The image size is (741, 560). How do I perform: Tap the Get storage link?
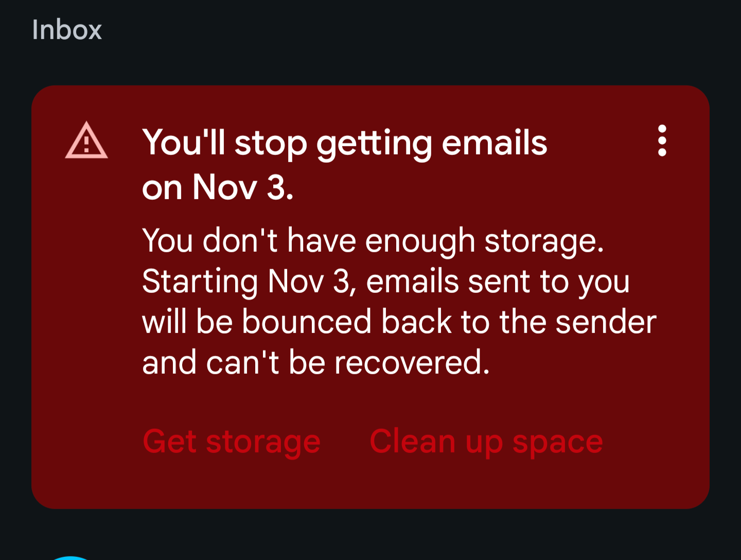[x=232, y=442]
